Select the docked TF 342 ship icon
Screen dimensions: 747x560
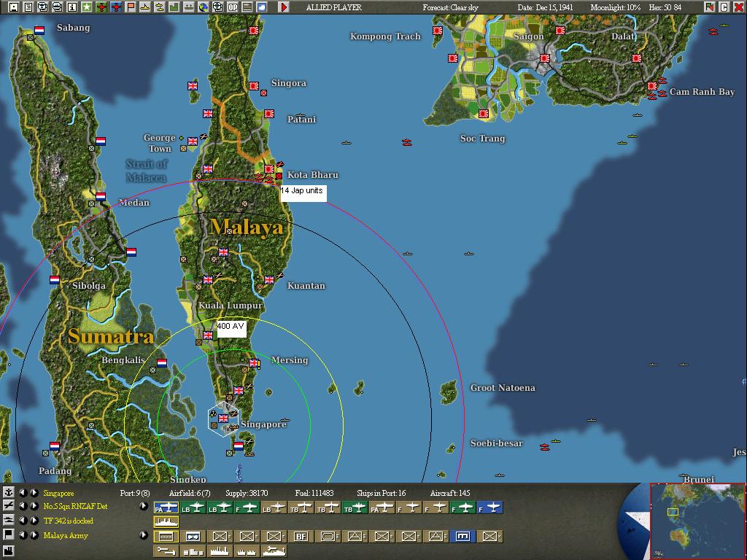166,522
